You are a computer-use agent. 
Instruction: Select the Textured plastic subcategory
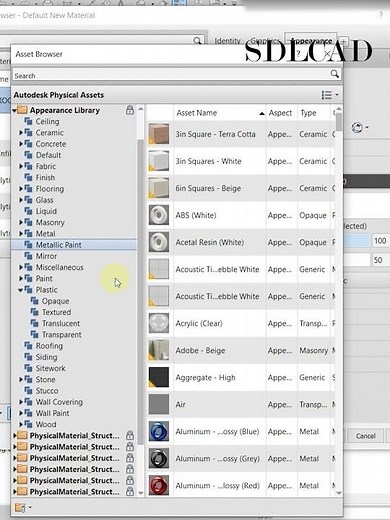(x=56, y=312)
